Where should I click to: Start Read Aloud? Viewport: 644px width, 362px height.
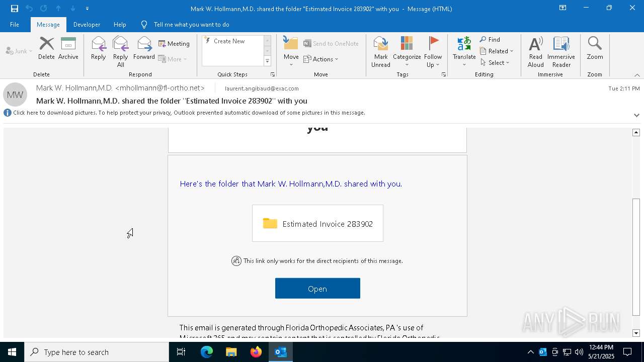click(536, 52)
